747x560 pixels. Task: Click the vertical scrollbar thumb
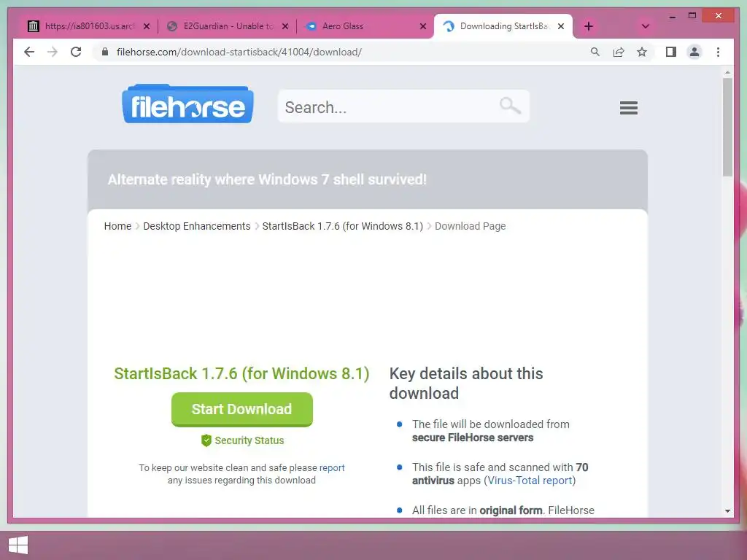tap(727, 128)
